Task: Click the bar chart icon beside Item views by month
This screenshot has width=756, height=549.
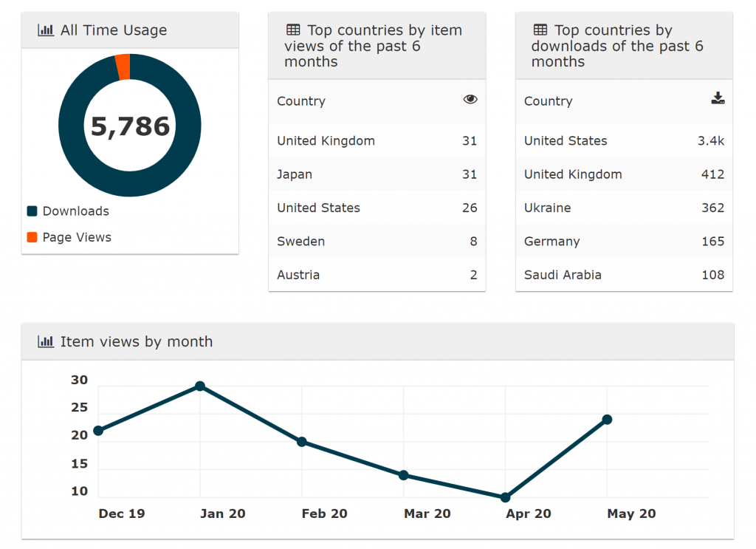Action: point(46,341)
